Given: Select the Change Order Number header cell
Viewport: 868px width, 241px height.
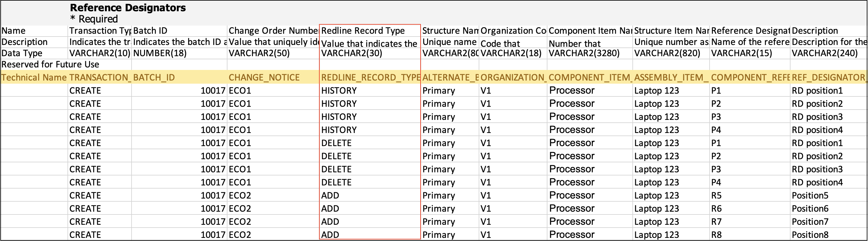Looking at the screenshot, I should pos(273,31).
